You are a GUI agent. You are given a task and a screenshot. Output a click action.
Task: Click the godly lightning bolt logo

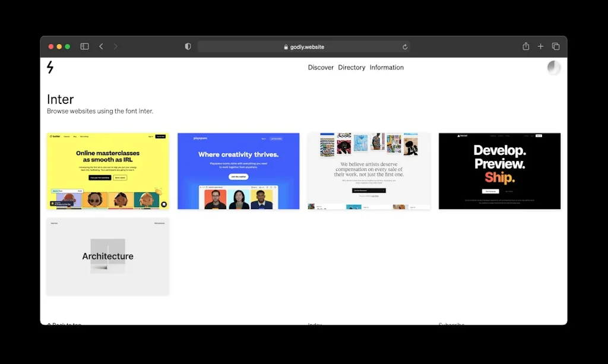(50, 68)
